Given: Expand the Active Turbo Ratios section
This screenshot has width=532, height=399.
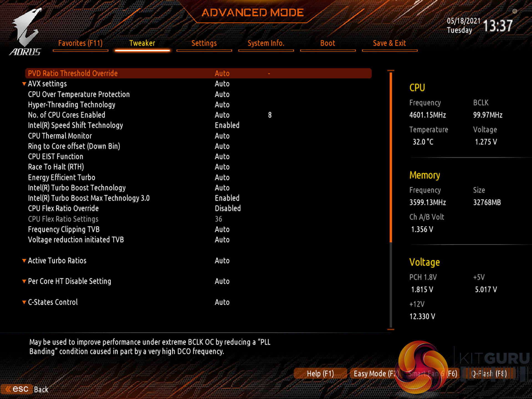Looking at the screenshot, I should click(57, 260).
